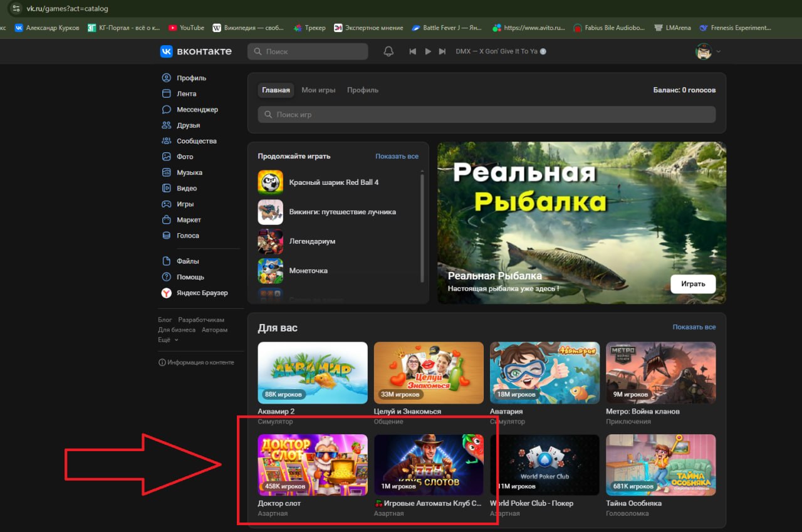Open the YouTube bookmark

186,28
